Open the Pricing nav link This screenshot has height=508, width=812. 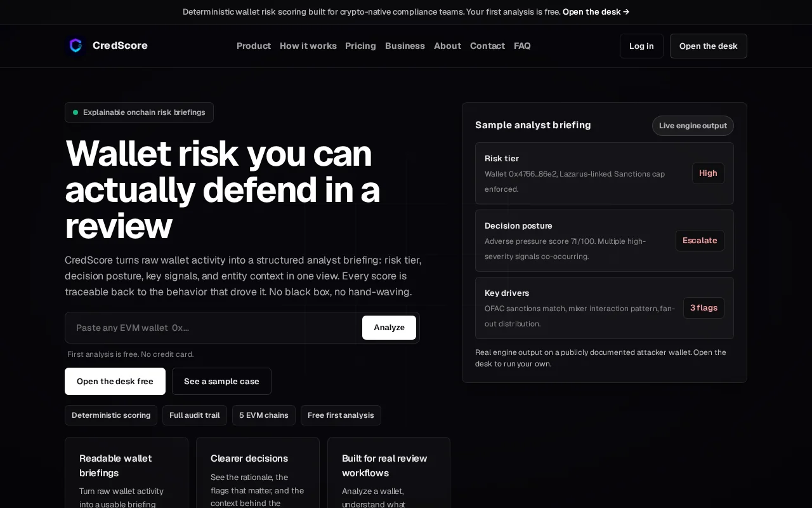pos(360,46)
